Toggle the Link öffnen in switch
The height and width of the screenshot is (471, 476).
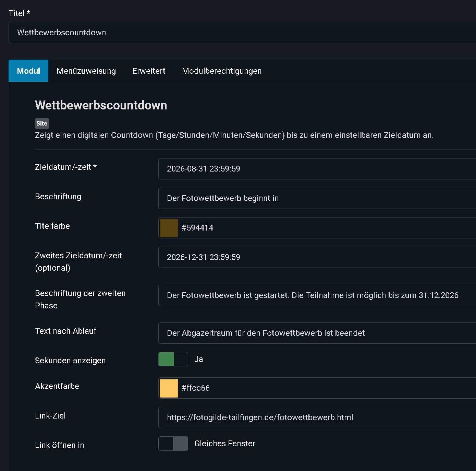click(173, 444)
